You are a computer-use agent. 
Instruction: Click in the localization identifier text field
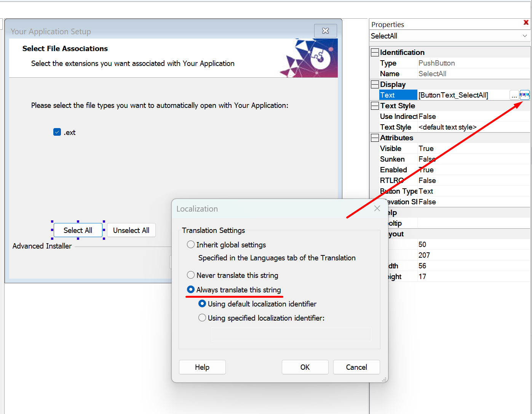click(291, 334)
